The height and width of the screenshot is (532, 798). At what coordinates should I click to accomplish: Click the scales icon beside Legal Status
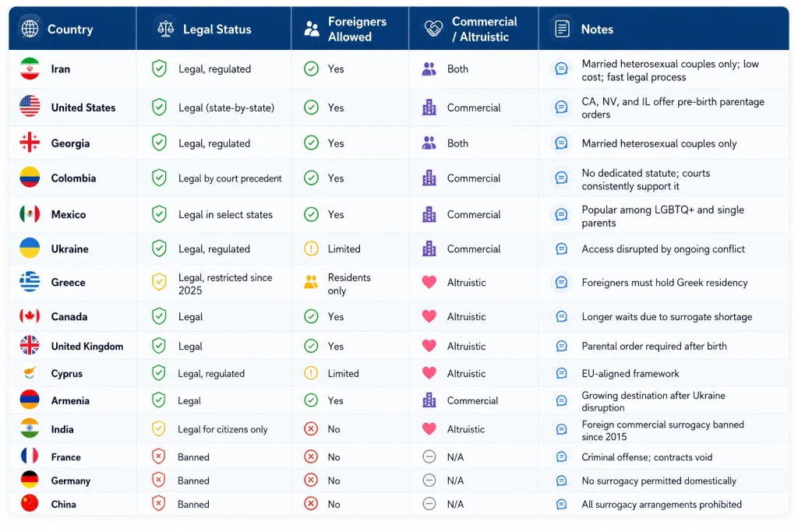165,29
